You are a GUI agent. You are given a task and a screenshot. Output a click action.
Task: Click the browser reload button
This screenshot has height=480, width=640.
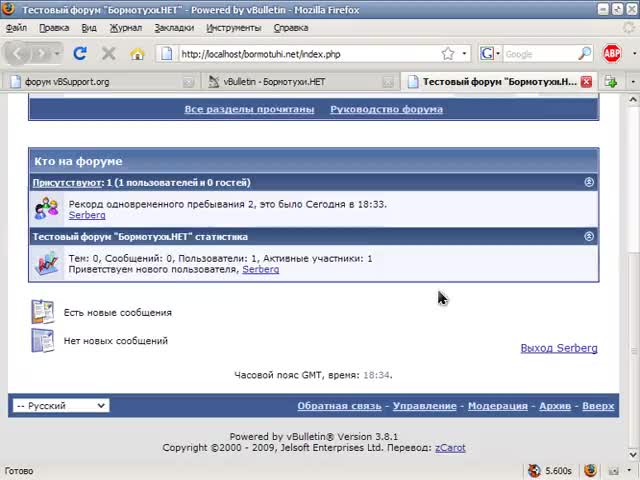click(x=80, y=53)
